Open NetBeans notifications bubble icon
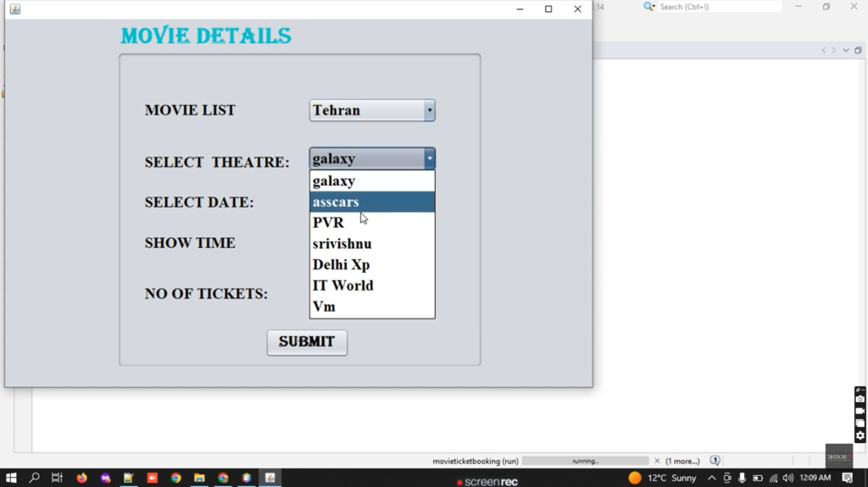This screenshot has width=868, height=487. [715, 461]
